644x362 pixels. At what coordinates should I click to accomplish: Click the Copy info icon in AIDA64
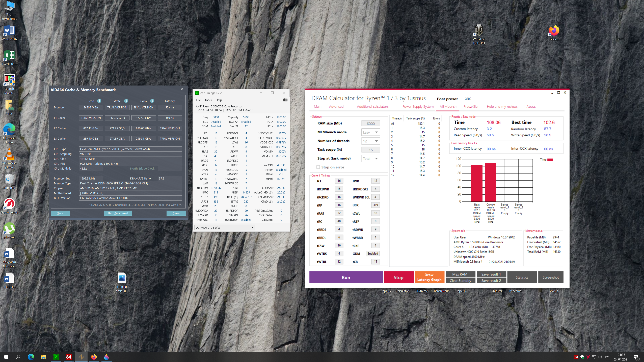[152, 101]
